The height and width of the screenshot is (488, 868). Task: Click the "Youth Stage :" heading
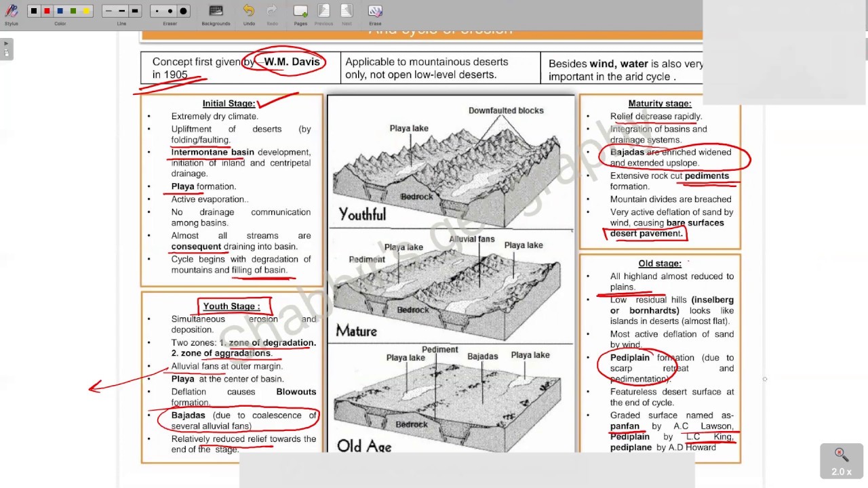(x=231, y=306)
